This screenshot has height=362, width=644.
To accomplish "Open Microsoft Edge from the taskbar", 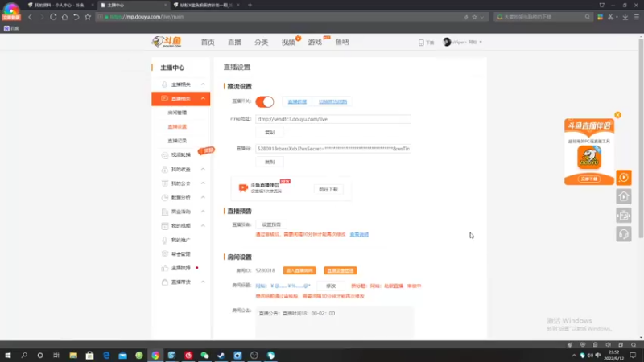I will point(106,355).
